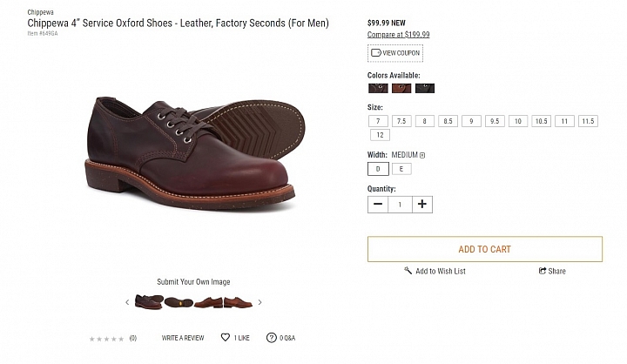627x364 pixels.
Task: Show next product thumbnails arrow
Action: click(260, 302)
